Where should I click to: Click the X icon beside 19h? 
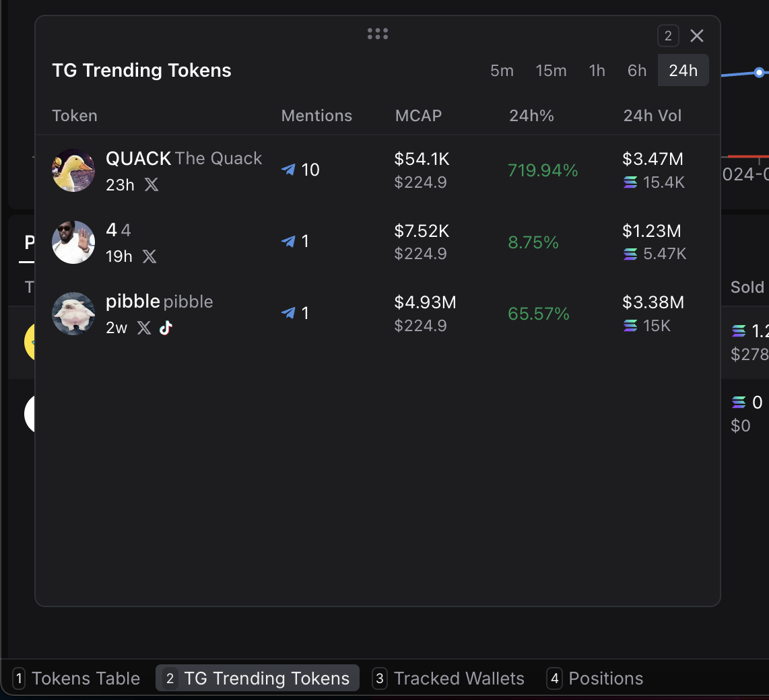click(x=149, y=256)
